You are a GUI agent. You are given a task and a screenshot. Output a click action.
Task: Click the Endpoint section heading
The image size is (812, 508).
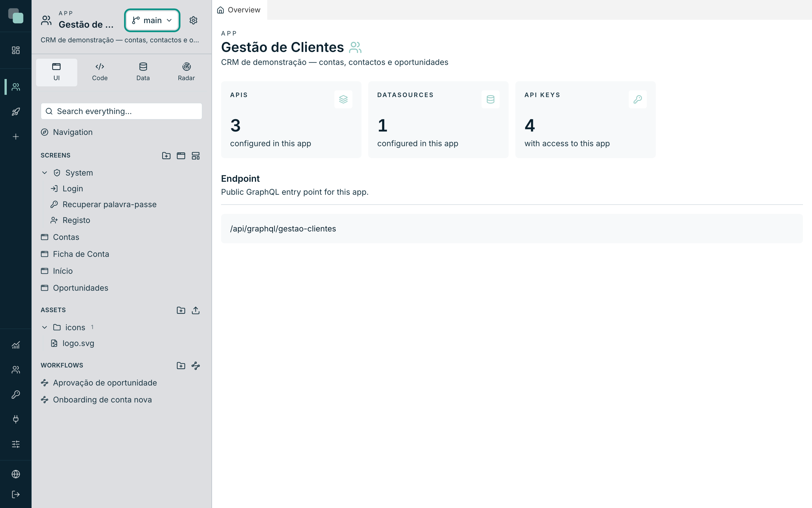coord(240,179)
